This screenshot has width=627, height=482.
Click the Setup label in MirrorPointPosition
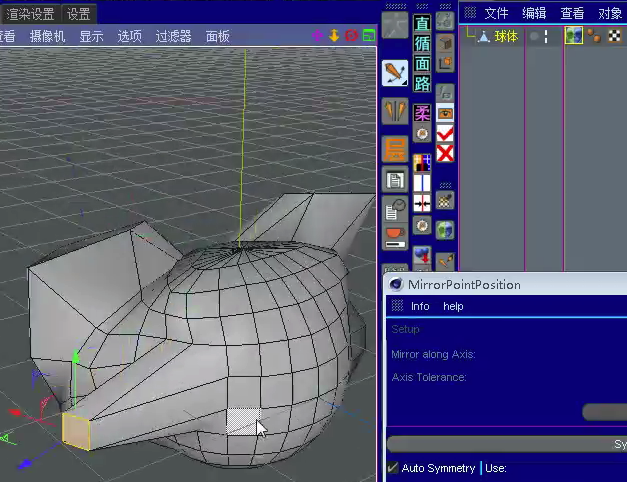[x=405, y=329]
